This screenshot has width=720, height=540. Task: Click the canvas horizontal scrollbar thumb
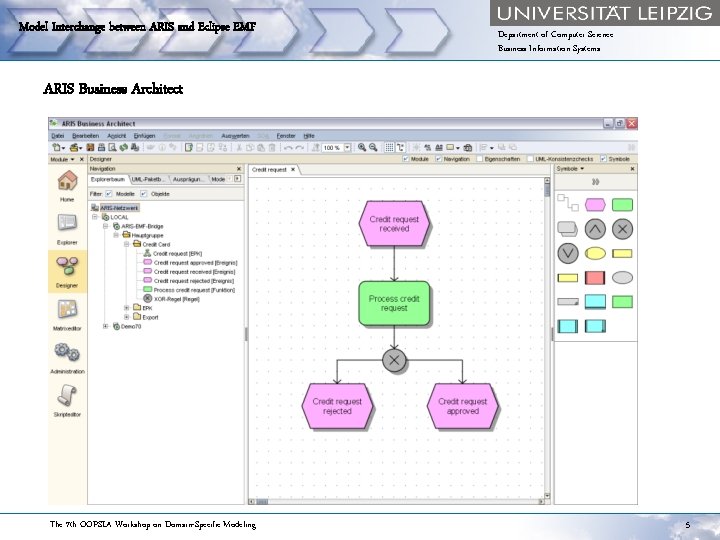pos(262,502)
